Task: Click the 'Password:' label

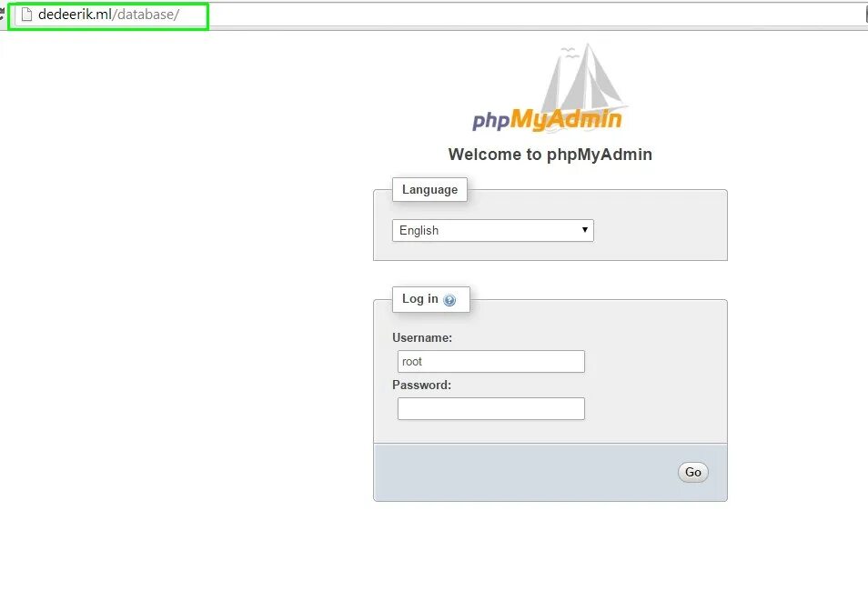Action: point(421,386)
